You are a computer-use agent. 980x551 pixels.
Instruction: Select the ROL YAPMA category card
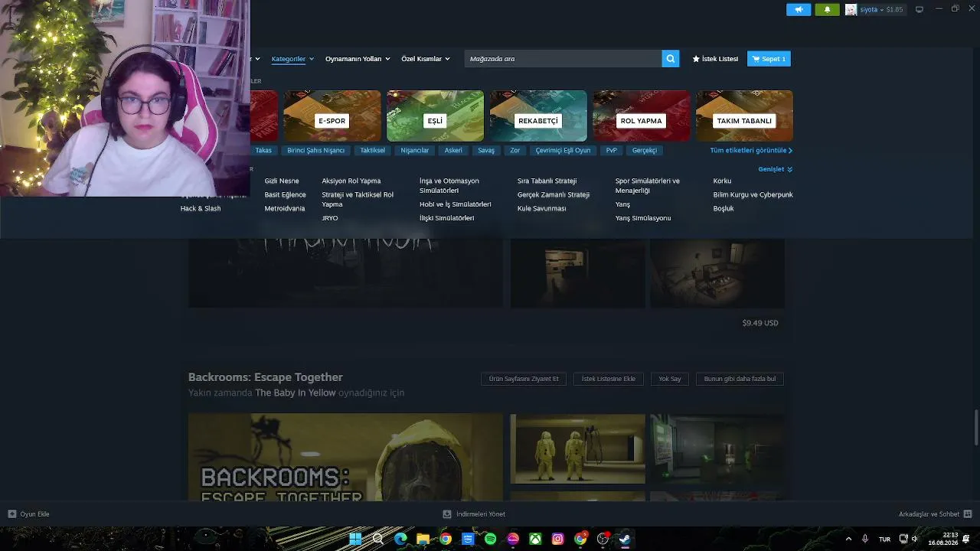pos(641,116)
